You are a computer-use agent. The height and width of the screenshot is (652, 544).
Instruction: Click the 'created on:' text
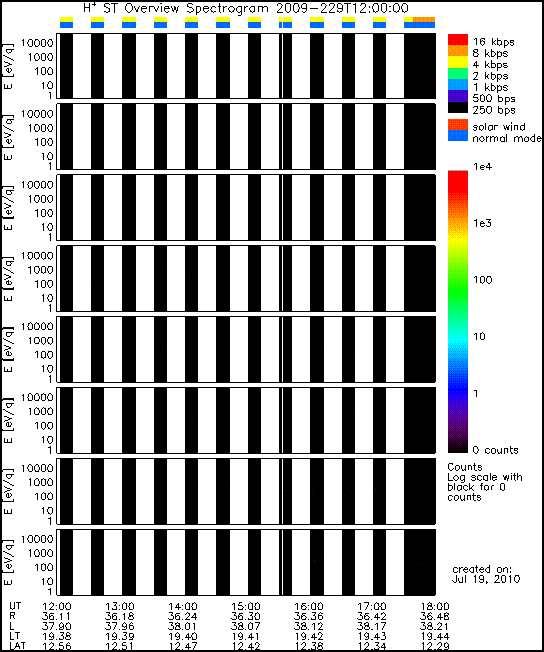(x=482, y=569)
